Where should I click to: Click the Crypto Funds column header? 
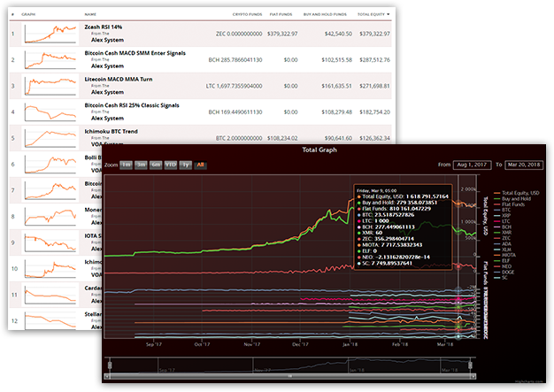click(x=247, y=14)
